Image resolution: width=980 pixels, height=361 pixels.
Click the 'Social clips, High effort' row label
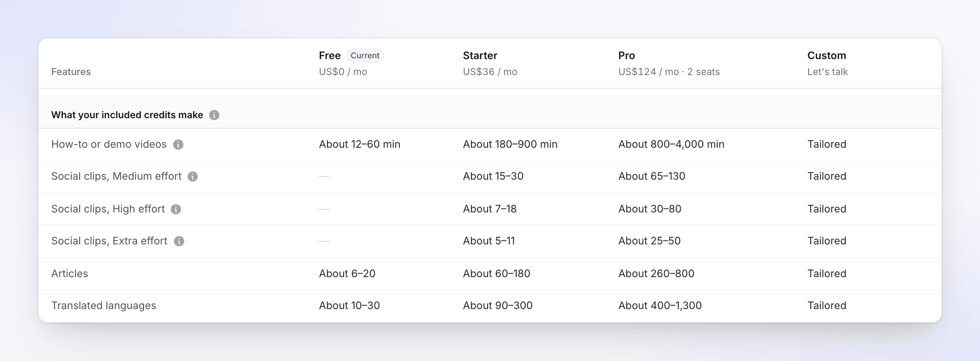tap(108, 209)
